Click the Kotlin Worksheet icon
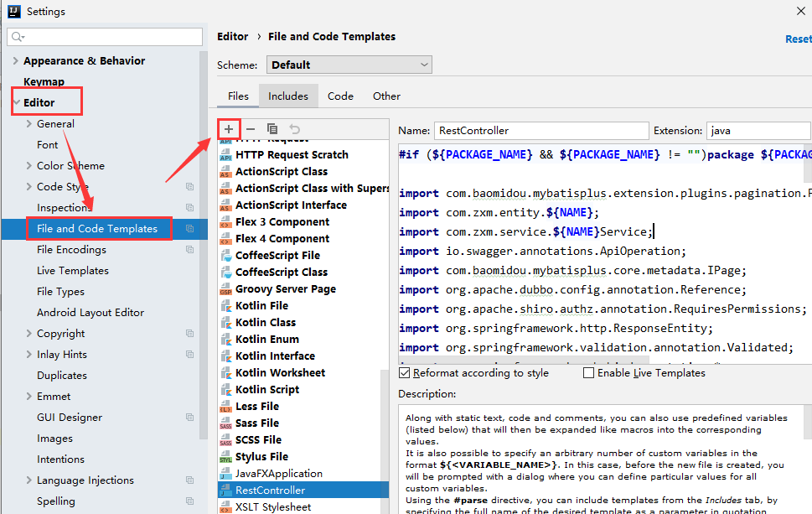The width and height of the screenshot is (812, 514). click(x=225, y=372)
